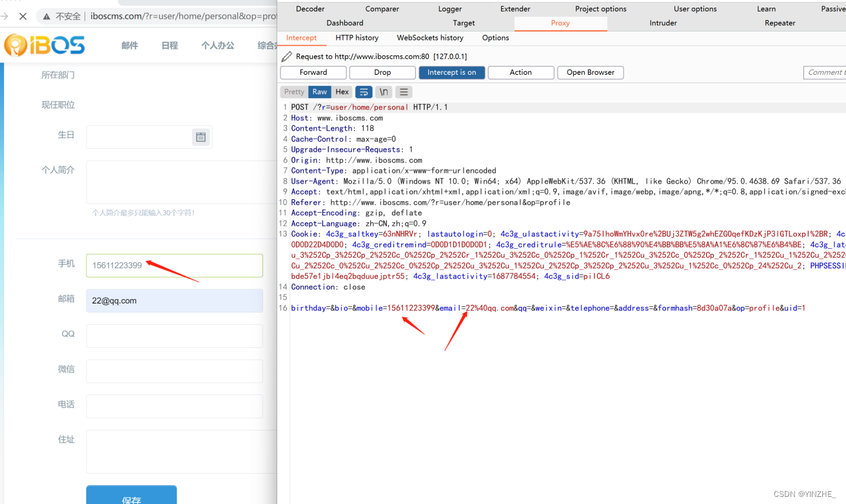846x504 pixels.
Task: Select the Proxy tab
Action: 560,23
